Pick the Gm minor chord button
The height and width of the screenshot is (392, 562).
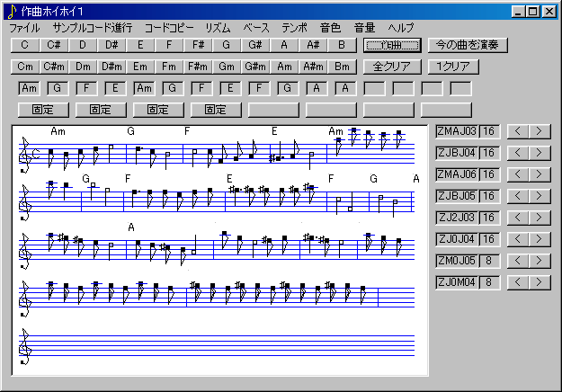tap(227, 67)
